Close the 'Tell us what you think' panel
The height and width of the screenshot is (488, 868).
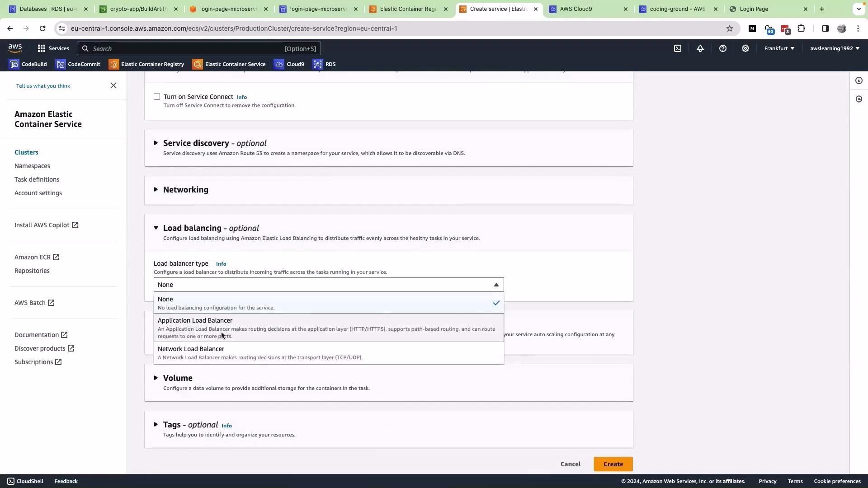[x=113, y=85]
